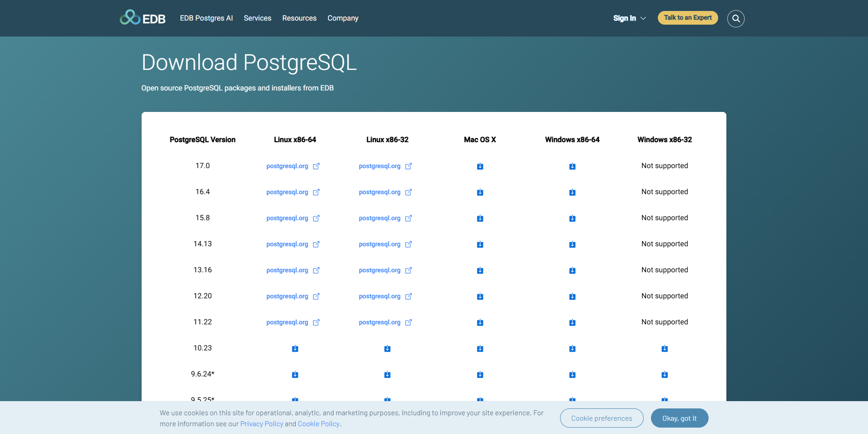Screen dimensions: 868x434
Task: Download PostgreSQL 14.13 for Windows x86-64
Action: click(572, 244)
